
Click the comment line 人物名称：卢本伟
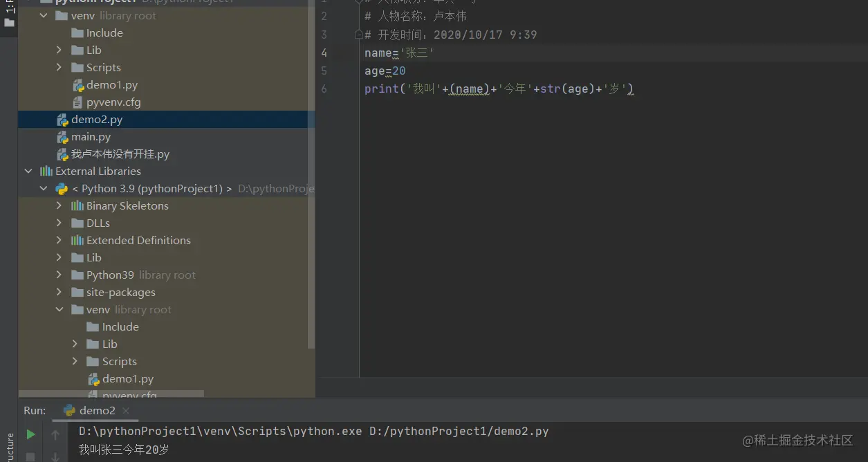[416, 17]
